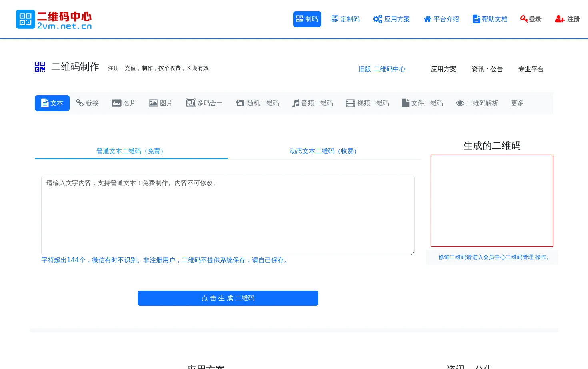Click the eye icon for 二维码解析
This screenshot has height=369, width=588.
[460, 103]
